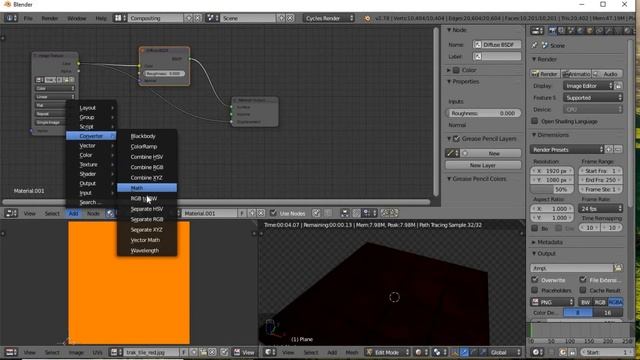640x360 pixels.
Task: Open the Global orientation dropdown
Action: 505,352
